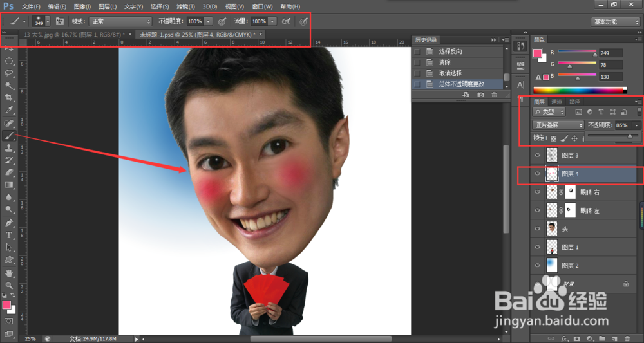Open blend mode 正片叠底 dropdown
The height and width of the screenshot is (343, 644).
pyautogui.click(x=558, y=125)
